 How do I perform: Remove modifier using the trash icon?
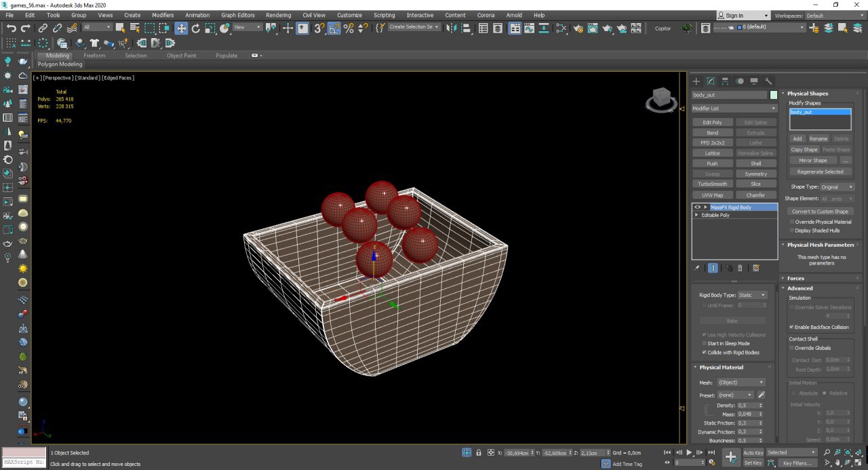pyautogui.click(x=740, y=268)
